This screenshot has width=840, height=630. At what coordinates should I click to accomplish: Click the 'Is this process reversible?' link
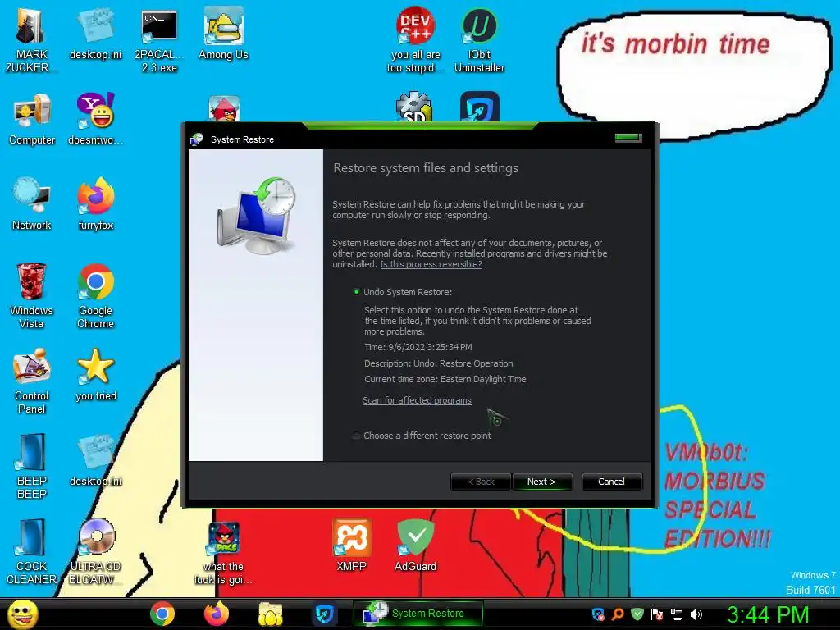431,264
